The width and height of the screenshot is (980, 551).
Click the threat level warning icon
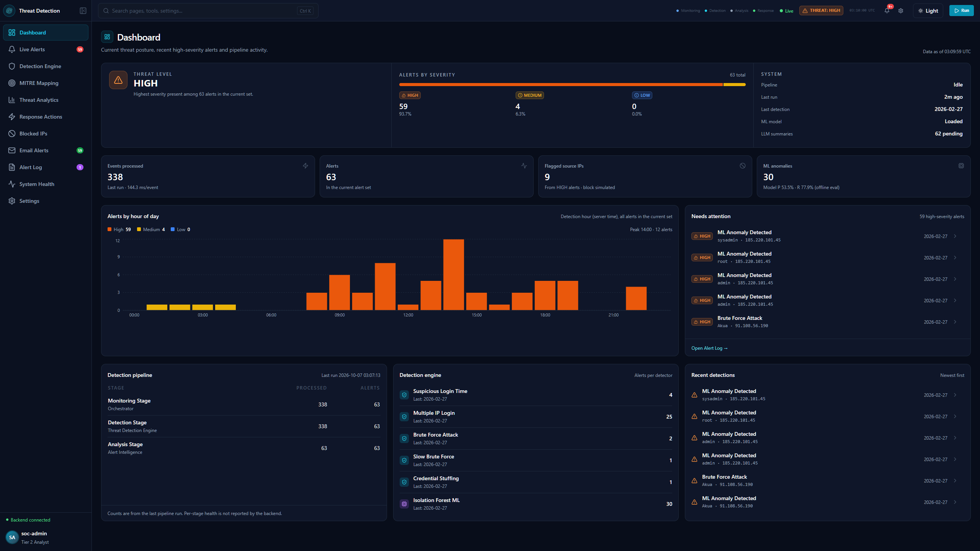118,80
